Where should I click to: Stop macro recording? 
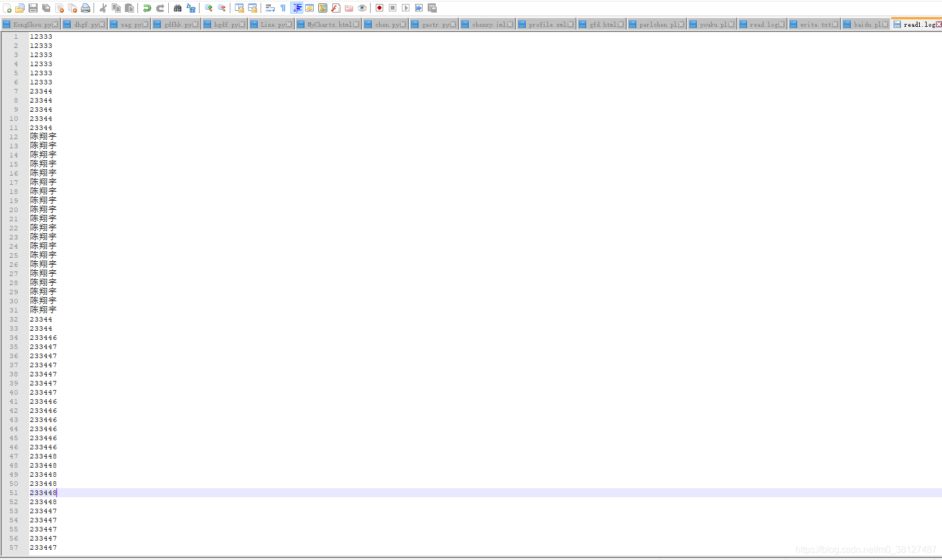393,8
